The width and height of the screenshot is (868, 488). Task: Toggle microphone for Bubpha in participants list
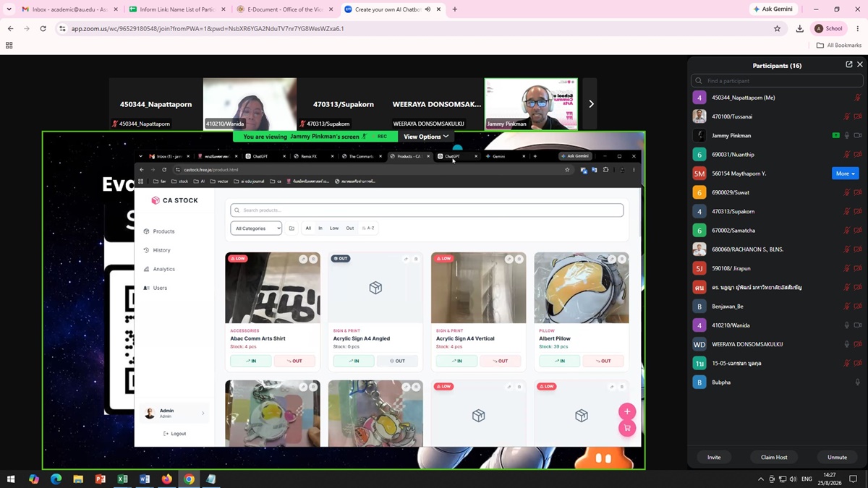(x=858, y=382)
